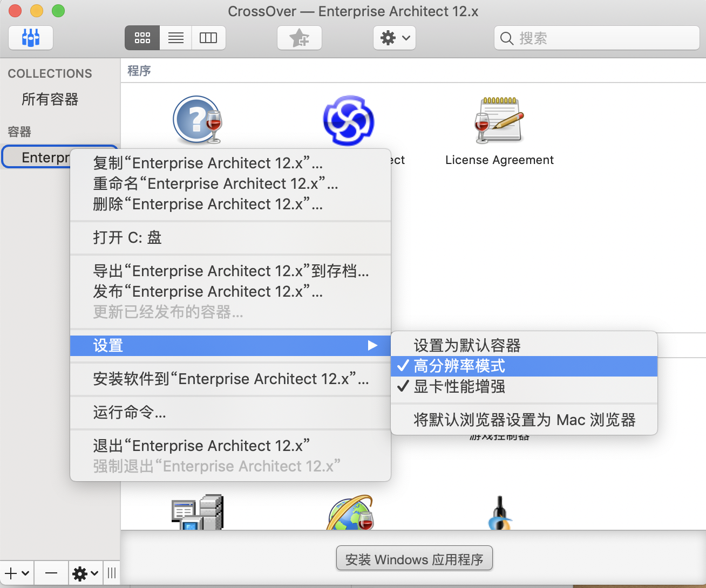Screen dimensions: 706x588
Task: Toggle 显卡性能增强 checked option
Action: click(x=524, y=386)
